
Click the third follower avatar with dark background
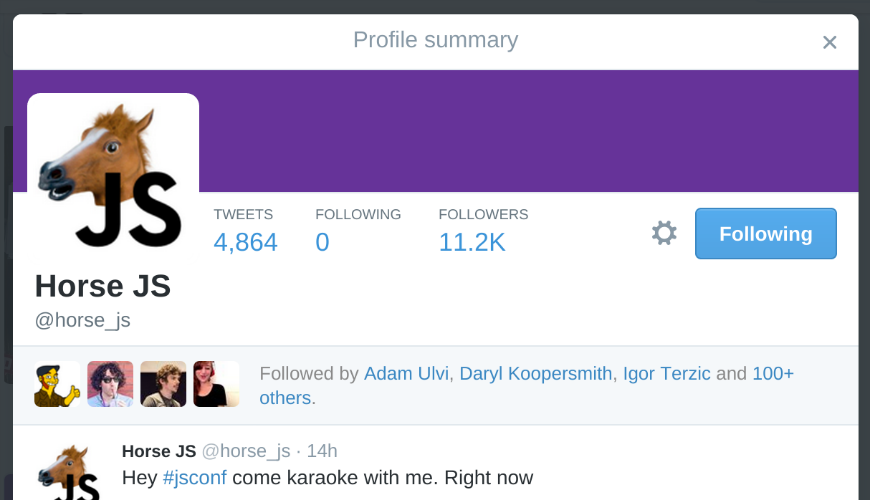tap(163, 384)
